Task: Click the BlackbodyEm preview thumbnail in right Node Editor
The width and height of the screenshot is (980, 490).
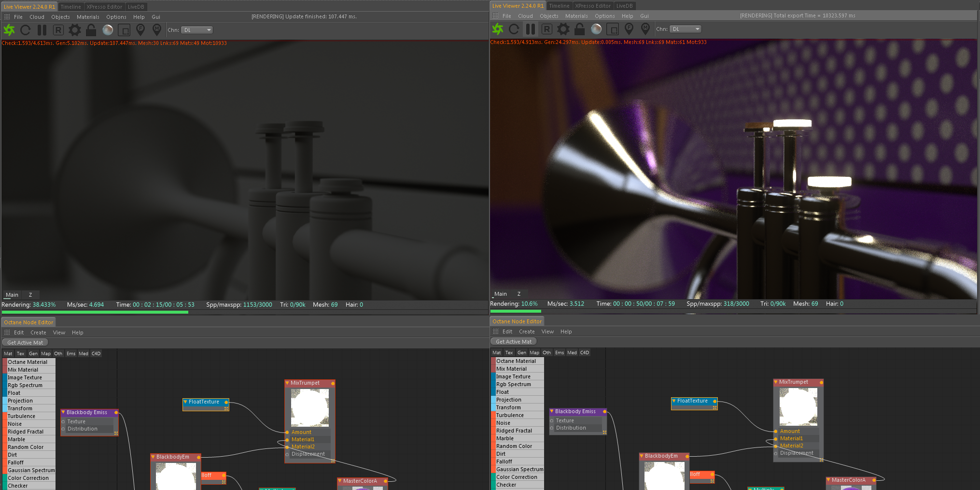Action: [x=664, y=476]
